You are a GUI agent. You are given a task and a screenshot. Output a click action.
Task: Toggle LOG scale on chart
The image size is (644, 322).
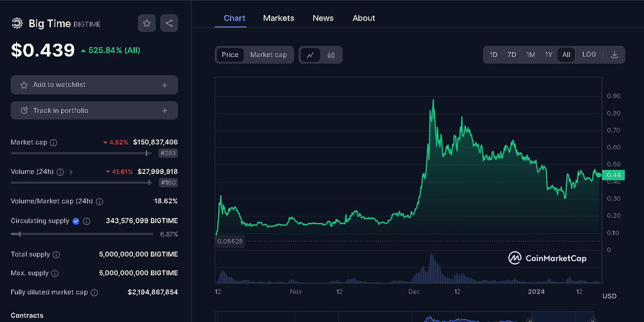coord(589,54)
